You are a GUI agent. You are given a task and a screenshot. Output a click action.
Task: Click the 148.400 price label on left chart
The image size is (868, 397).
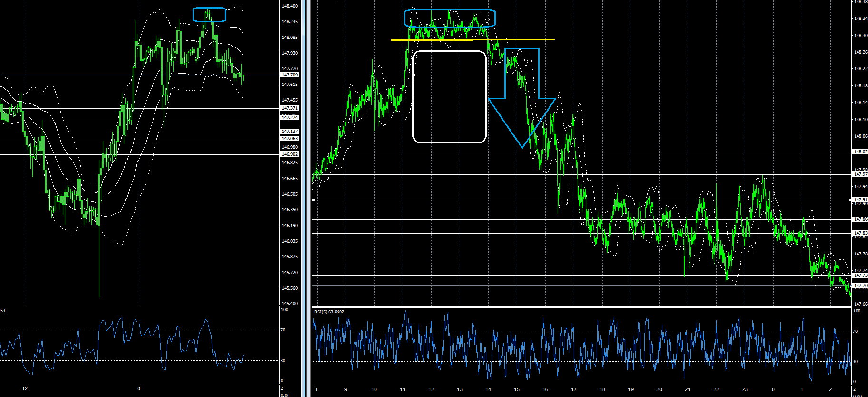click(289, 6)
